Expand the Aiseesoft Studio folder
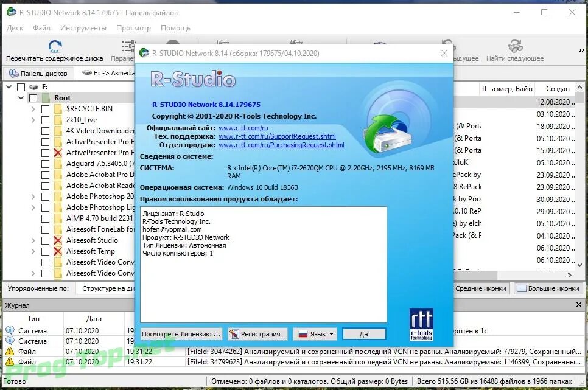 (x=33, y=240)
